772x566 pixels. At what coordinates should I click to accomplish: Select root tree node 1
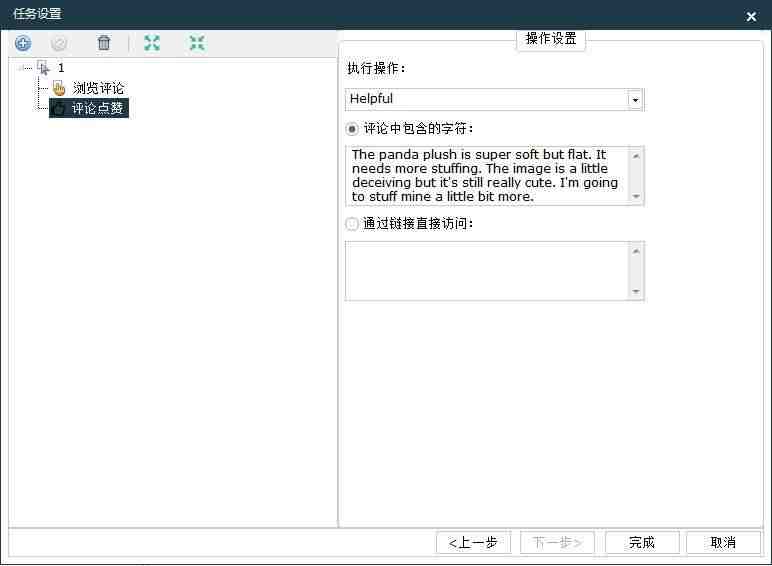61,67
